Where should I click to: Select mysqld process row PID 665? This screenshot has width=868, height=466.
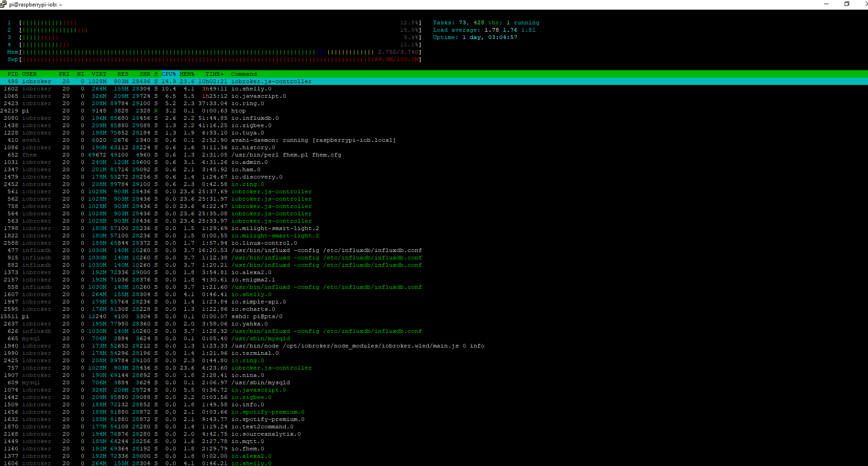pos(434,338)
